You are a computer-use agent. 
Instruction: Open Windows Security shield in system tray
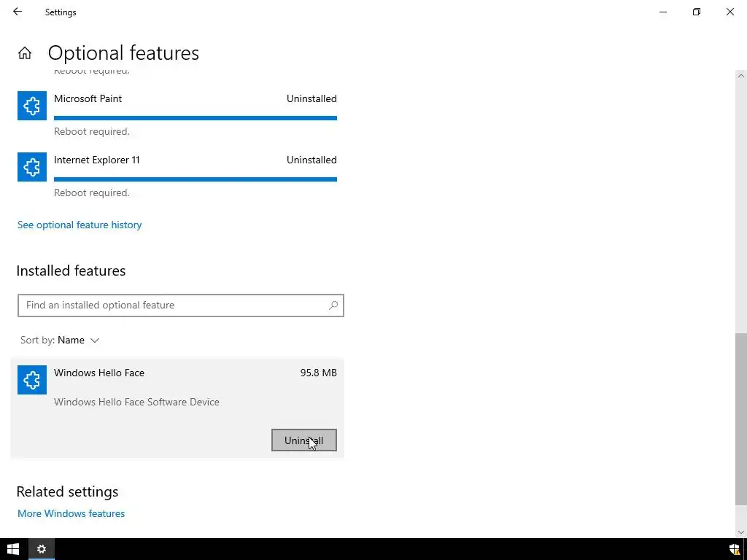point(735,549)
